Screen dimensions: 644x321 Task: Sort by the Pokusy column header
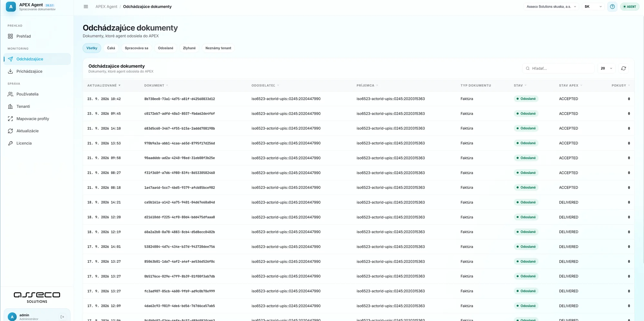pos(620,86)
